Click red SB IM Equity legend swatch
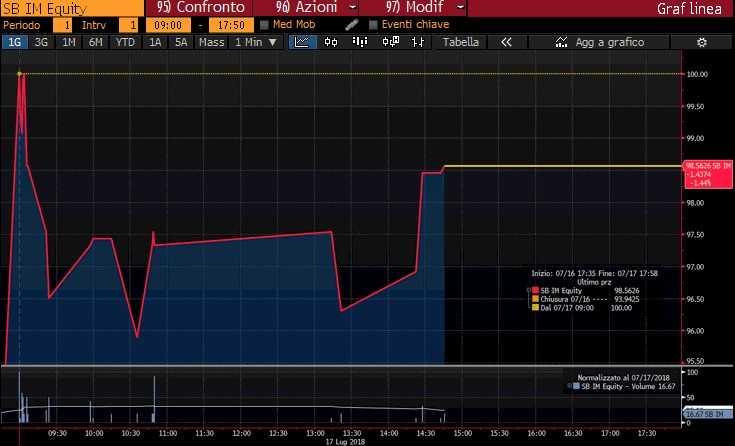This screenshot has width=735, height=446. 534,290
